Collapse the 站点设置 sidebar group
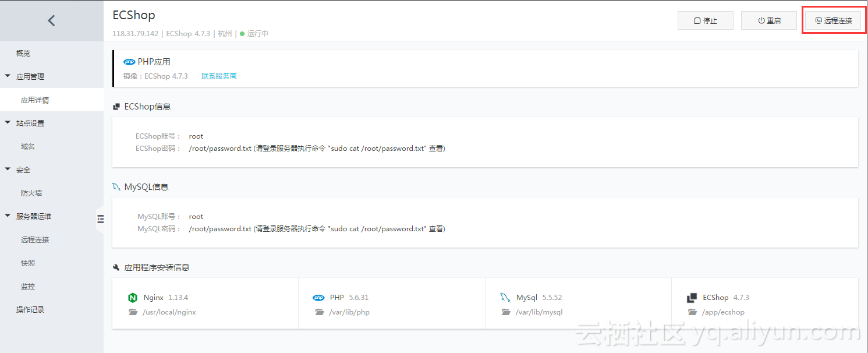The height and width of the screenshot is (353, 868). coord(8,123)
